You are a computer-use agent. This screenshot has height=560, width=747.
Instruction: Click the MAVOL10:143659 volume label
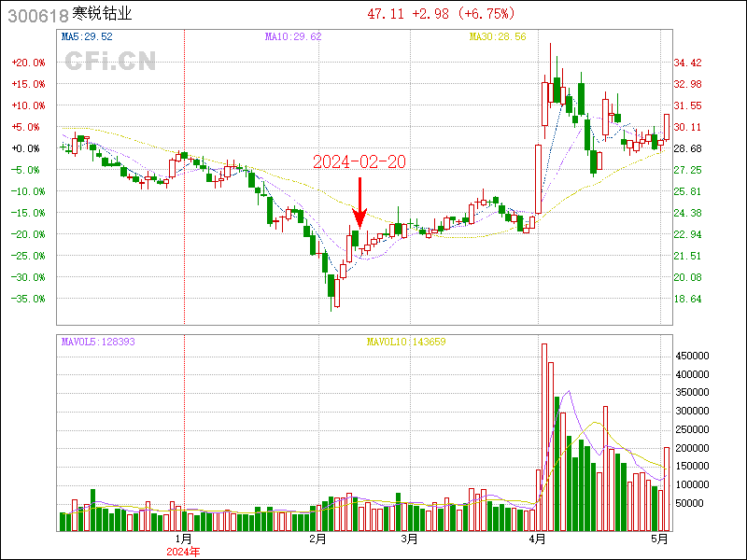[x=405, y=342]
